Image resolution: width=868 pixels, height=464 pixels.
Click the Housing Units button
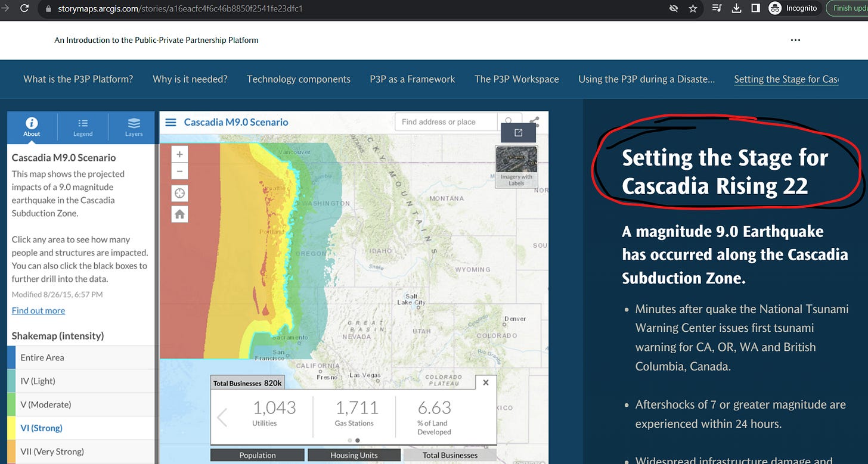click(354, 455)
